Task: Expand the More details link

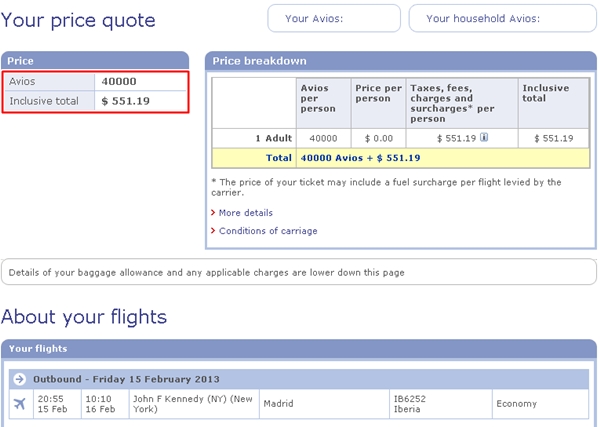Action: (246, 213)
